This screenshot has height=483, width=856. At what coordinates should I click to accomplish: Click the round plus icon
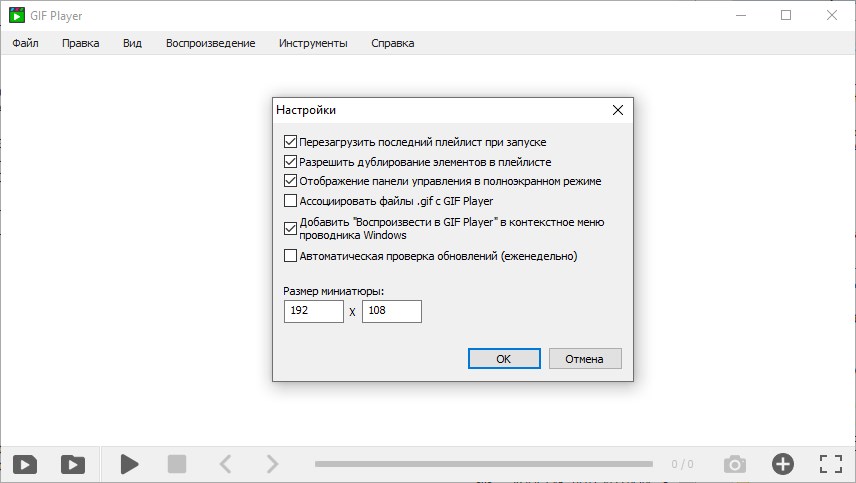coord(783,464)
